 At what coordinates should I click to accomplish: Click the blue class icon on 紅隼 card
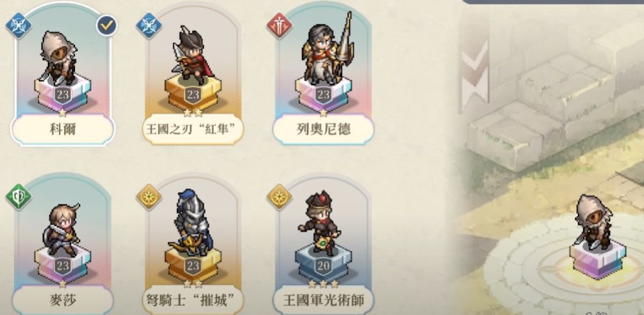pos(149,26)
